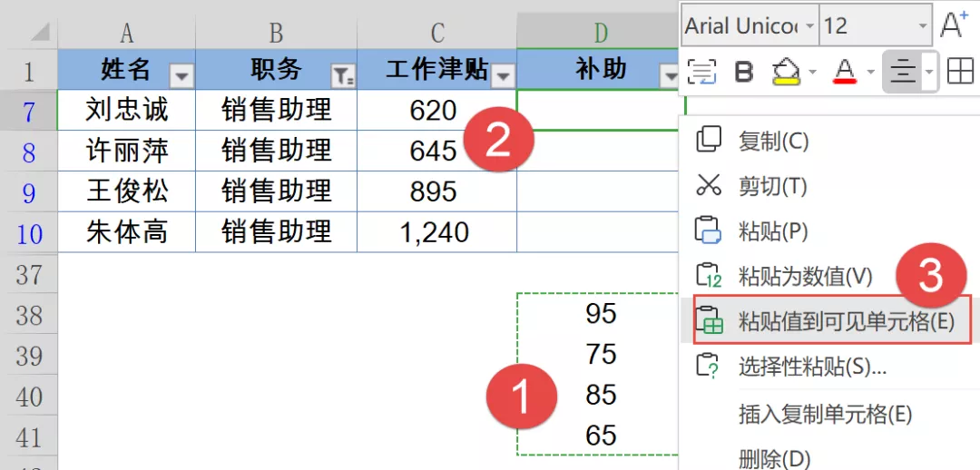
Task: Select row 41 header
Action: [29, 436]
